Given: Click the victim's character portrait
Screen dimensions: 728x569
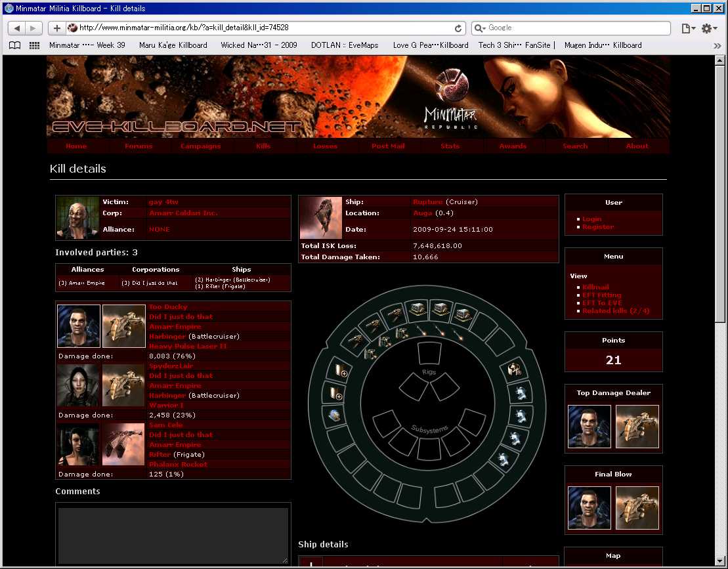Looking at the screenshot, I should point(77,218).
